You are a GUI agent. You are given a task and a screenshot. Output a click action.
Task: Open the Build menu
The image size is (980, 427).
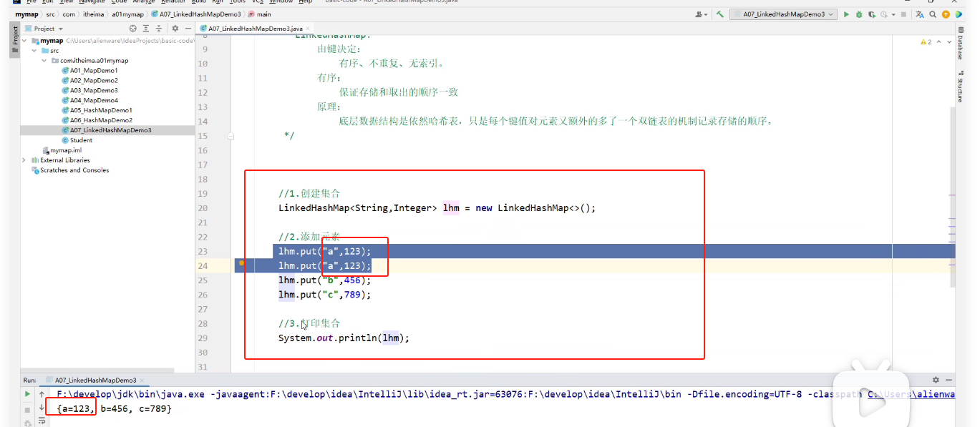coord(199,2)
